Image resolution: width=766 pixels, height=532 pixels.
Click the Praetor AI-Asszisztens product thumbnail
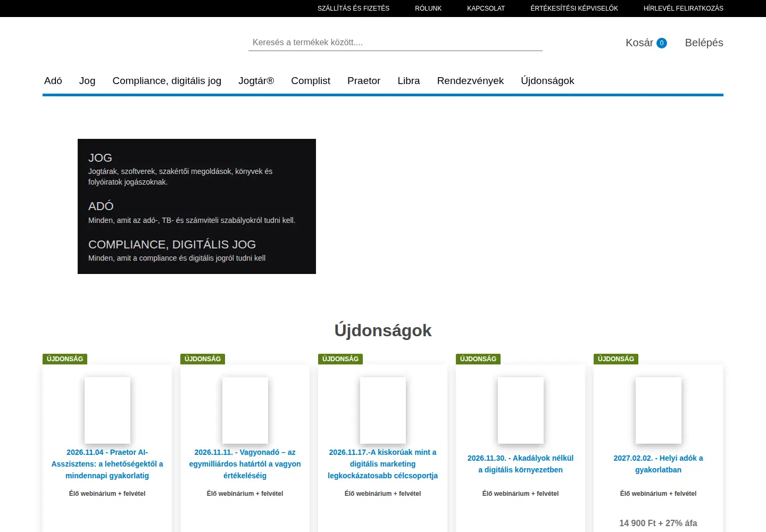coord(107,410)
